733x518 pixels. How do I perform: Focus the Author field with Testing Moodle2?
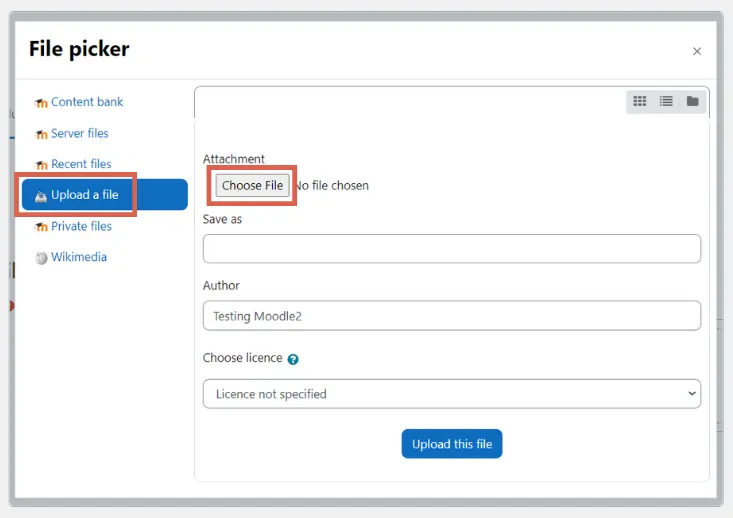pyautogui.click(x=452, y=316)
